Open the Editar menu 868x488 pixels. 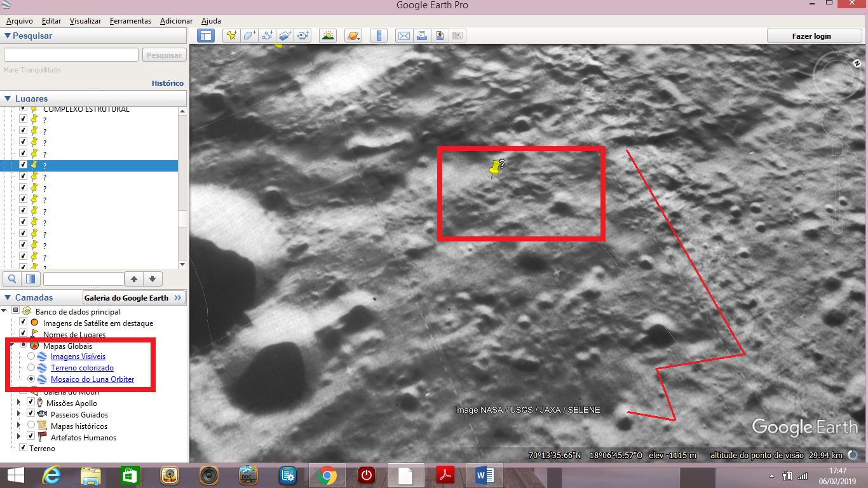point(51,21)
